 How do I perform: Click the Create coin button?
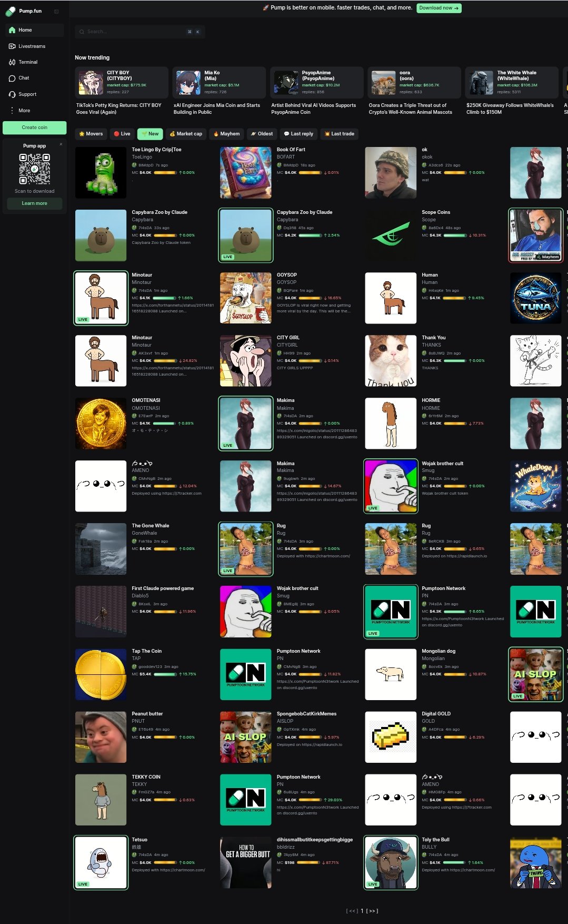[x=35, y=127]
